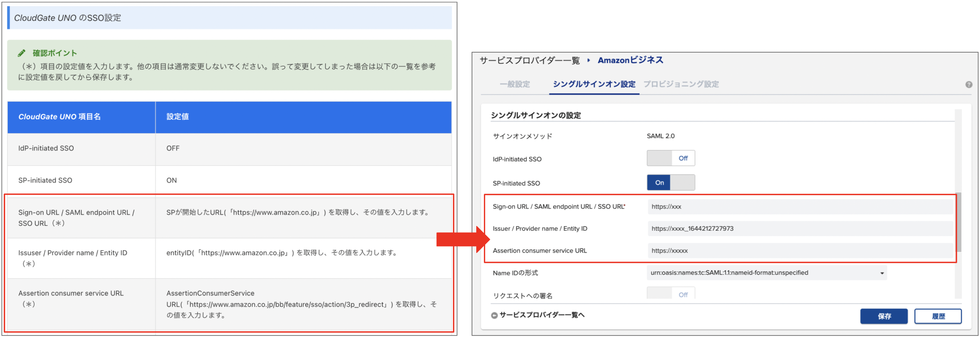This screenshot has width=980, height=337.
Task: Click back arrow icon before サービスプロバイダー一覧へ
Action: [494, 315]
